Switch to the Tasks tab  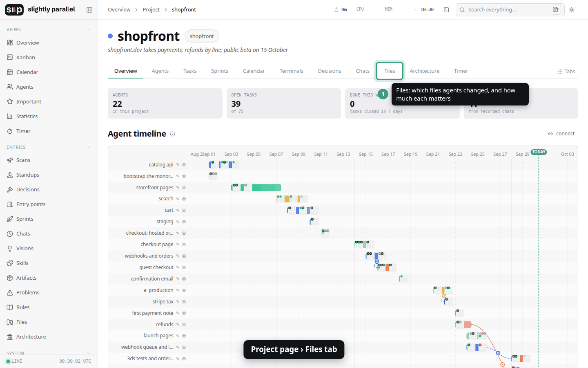[190, 71]
